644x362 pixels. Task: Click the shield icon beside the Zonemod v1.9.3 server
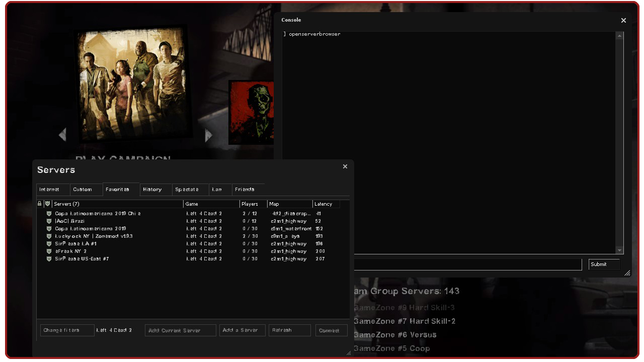click(49, 236)
